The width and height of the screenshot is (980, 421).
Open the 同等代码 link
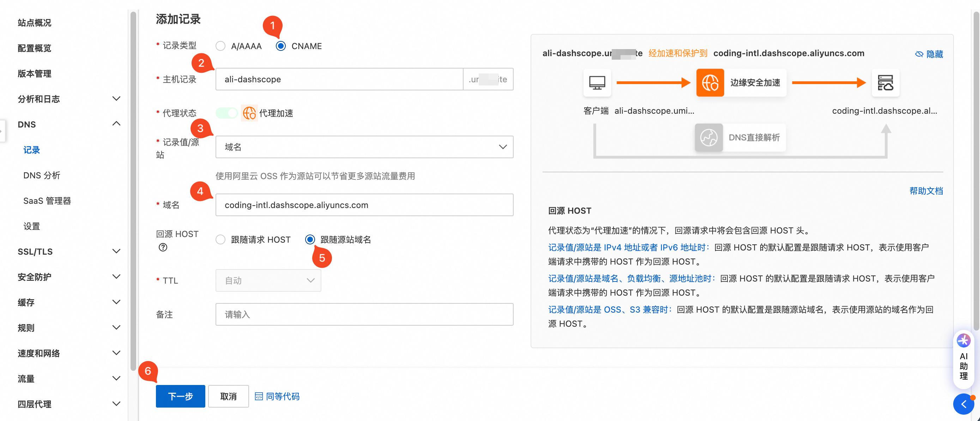coord(282,396)
